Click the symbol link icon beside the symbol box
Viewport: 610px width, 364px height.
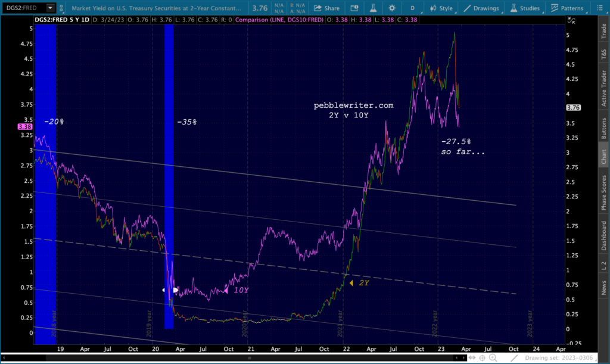coord(61,8)
